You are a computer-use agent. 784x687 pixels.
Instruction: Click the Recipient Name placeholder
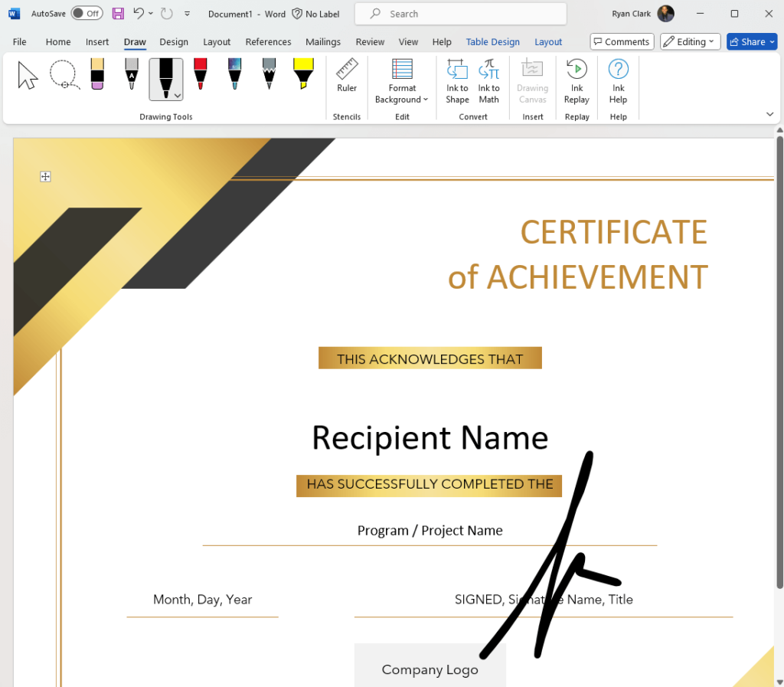point(430,437)
